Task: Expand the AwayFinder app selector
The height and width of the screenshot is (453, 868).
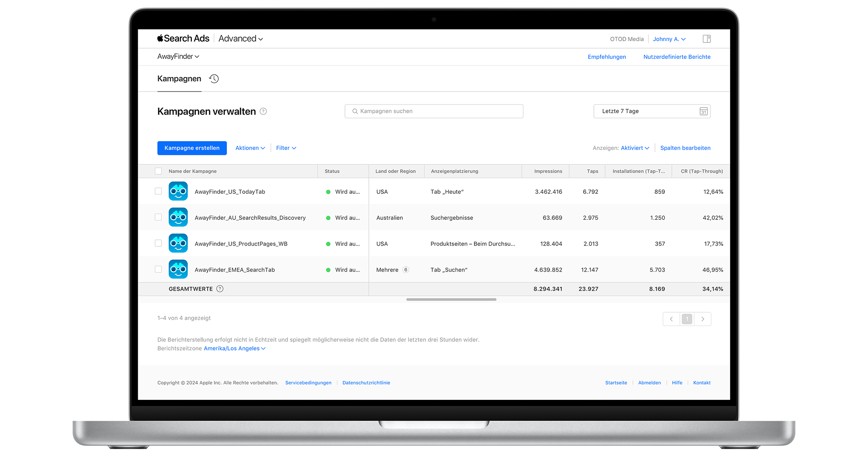Action: pos(178,57)
